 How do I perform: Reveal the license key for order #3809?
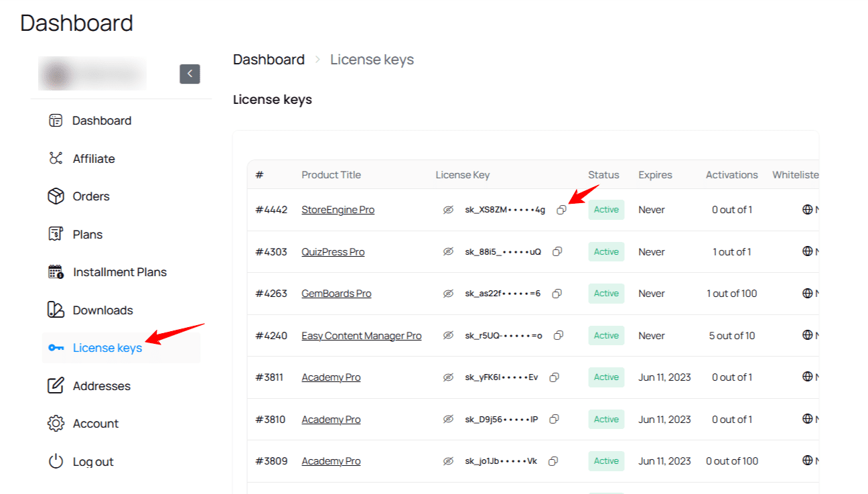pos(448,461)
